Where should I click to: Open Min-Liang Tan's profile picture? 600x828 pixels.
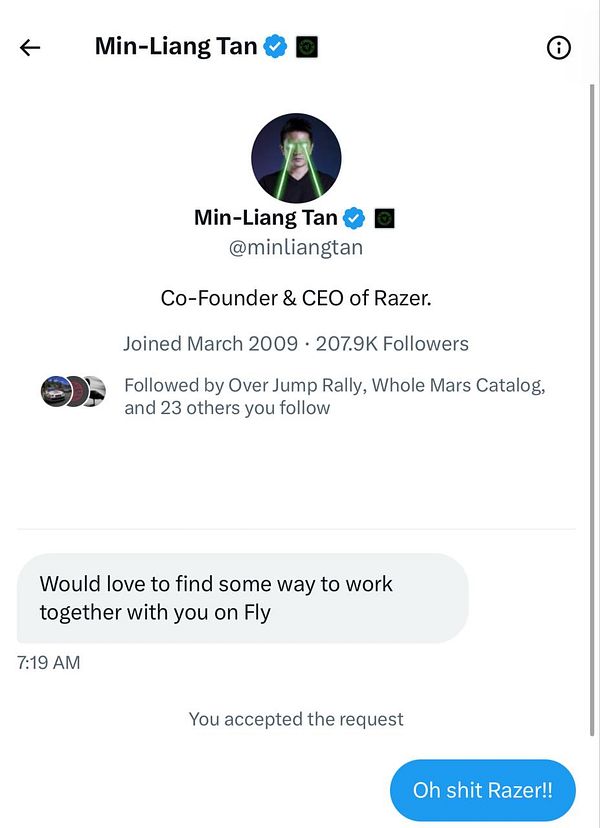pos(297,158)
